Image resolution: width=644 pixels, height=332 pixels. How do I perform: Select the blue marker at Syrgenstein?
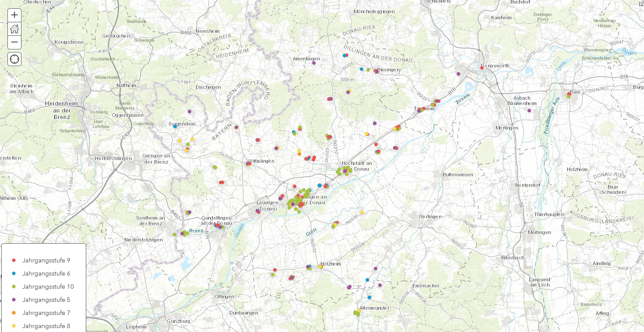click(175, 126)
